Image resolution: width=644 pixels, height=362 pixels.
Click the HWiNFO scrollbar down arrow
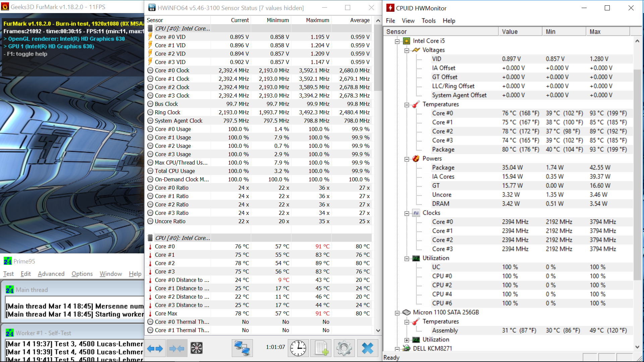tap(378, 330)
